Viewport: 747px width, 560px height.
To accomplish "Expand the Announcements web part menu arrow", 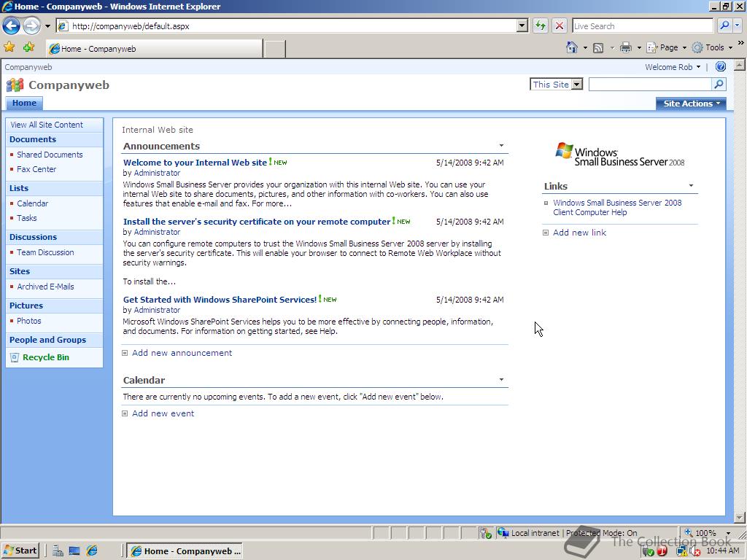I will (501, 145).
